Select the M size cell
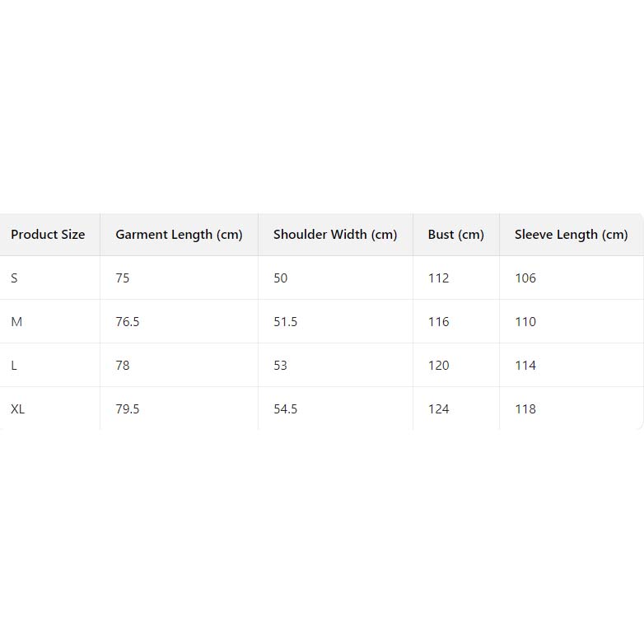This screenshot has height=644, width=644. [x=16, y=322]
